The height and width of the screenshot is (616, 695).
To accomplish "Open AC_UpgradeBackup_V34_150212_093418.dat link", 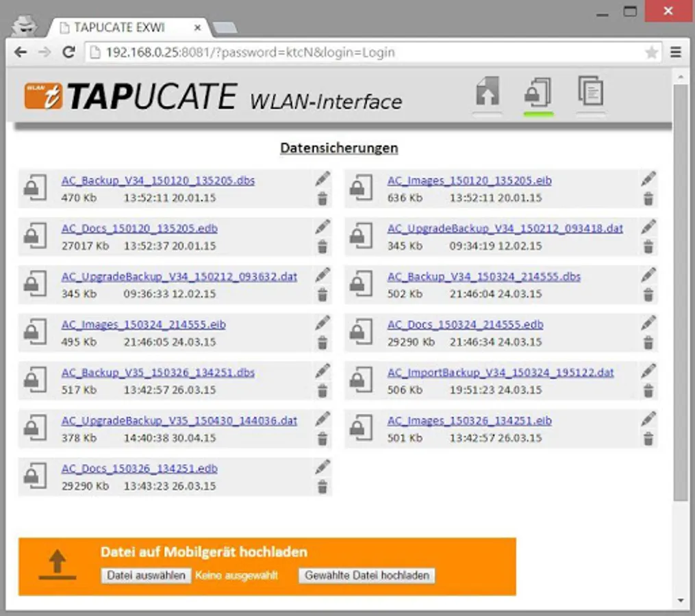I will click(x=505, y=228).
